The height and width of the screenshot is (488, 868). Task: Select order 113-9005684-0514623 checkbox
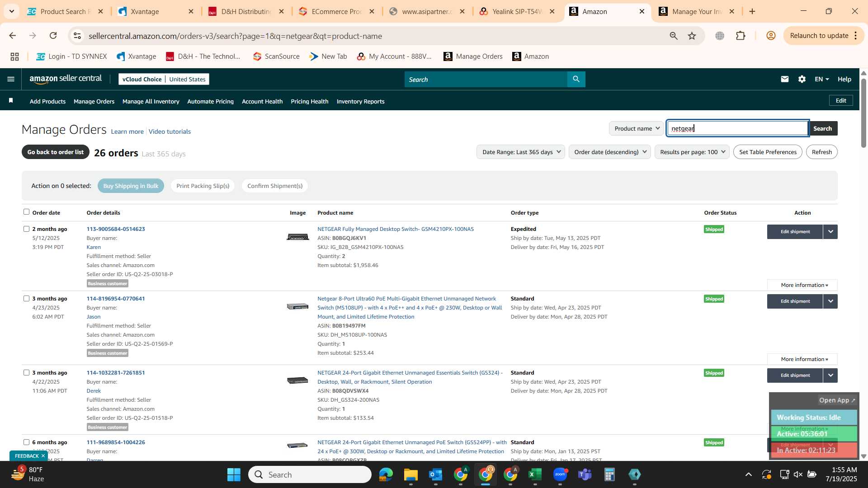point(26,229)
